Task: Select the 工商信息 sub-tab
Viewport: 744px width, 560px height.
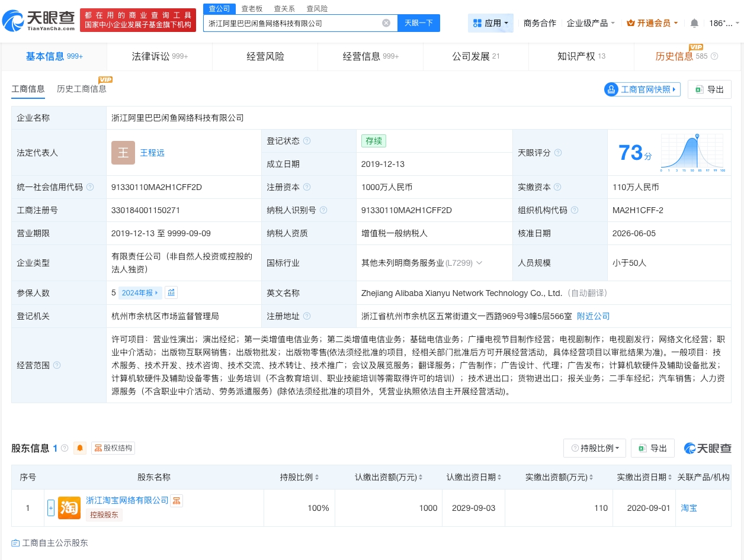Action: click(x=28, y=89)
